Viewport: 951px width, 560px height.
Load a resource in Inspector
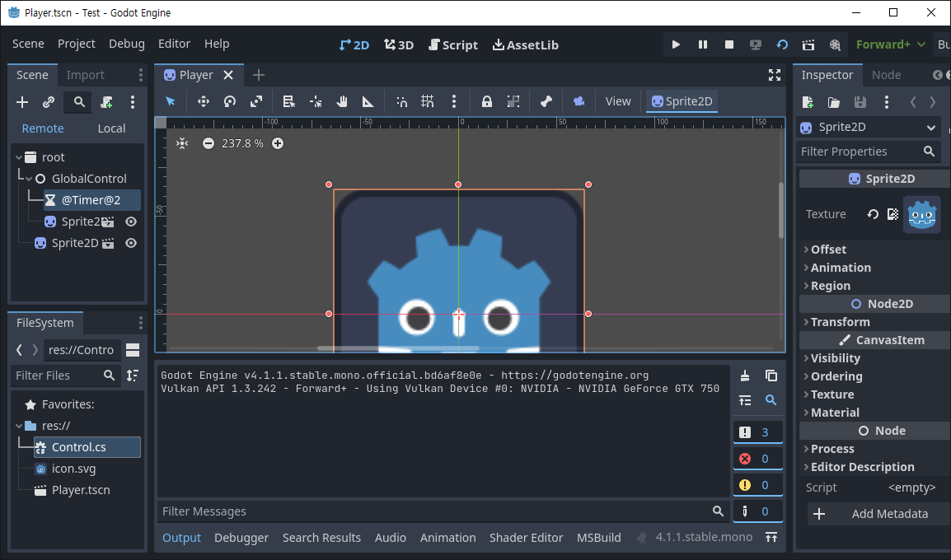click(834, 102)
